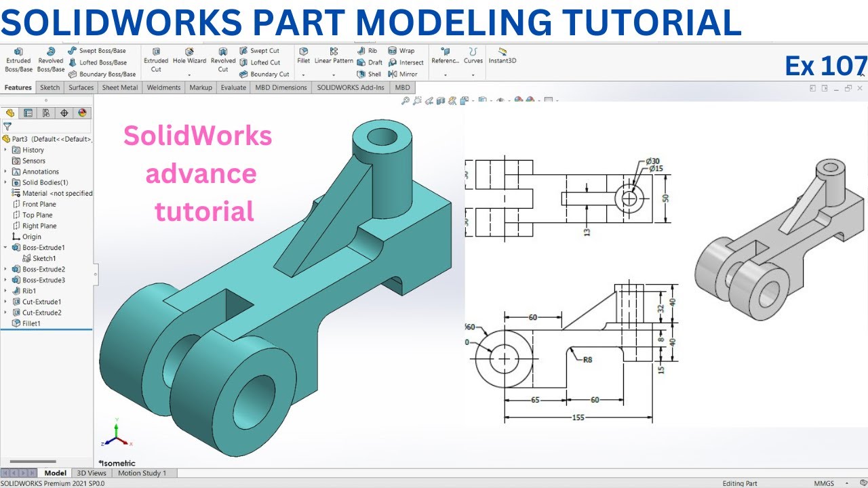Click Zoom to Area icon in view toolbar
Image resolution: width=868 pixels, height=488 pixels.
[x=418, y=100]
